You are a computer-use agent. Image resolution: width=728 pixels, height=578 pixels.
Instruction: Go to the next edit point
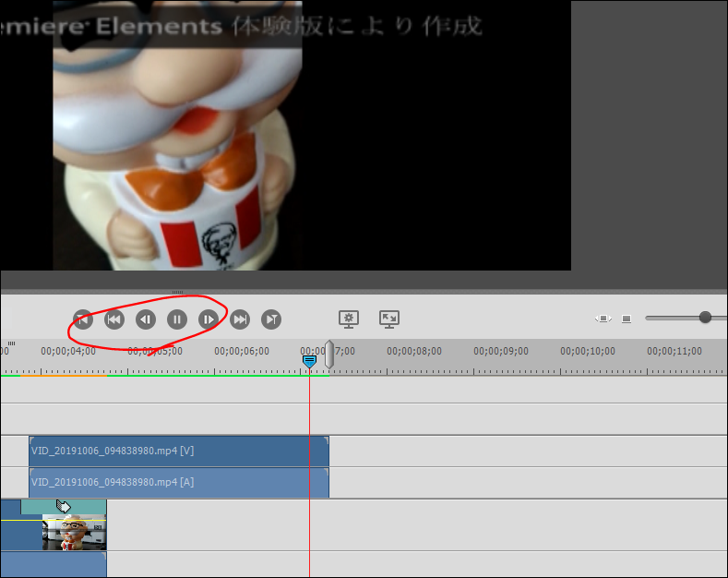pyautogui.click(x=271, y=319)
